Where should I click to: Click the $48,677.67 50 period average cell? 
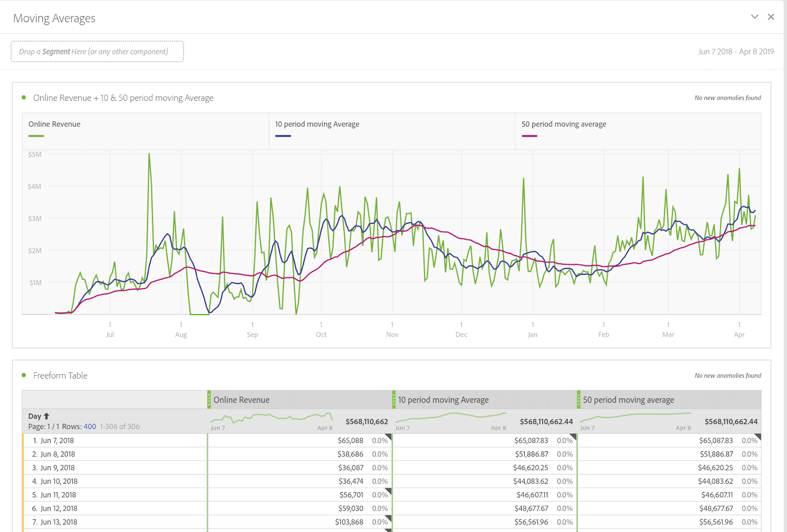669,508
